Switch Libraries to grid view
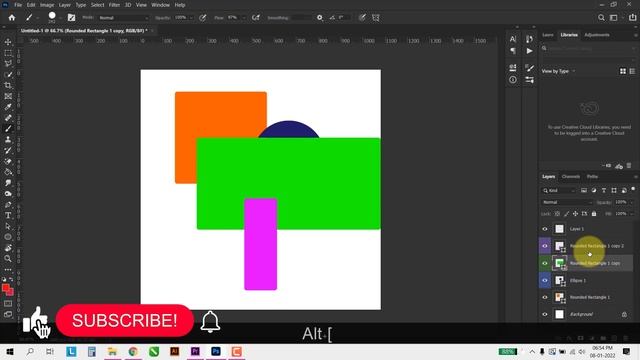Image resolution: width=640 pixels, height=360 pixels. click(x=623, y=71)
